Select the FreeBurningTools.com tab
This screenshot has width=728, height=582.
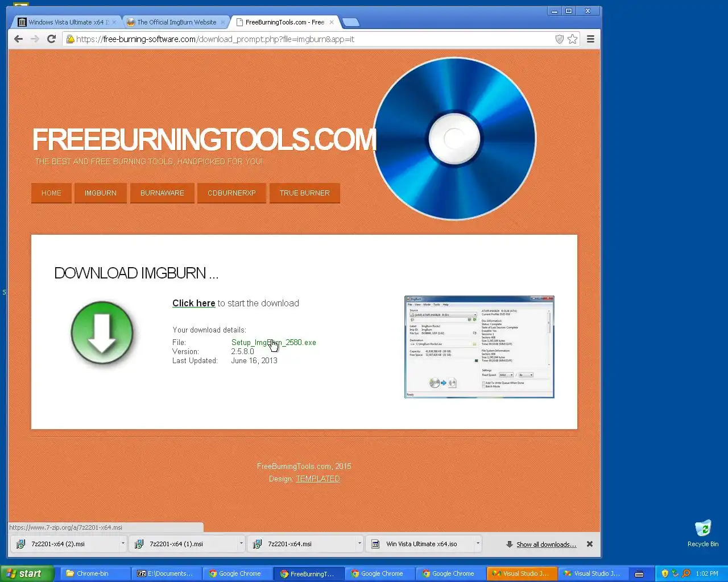click(284, 22)
